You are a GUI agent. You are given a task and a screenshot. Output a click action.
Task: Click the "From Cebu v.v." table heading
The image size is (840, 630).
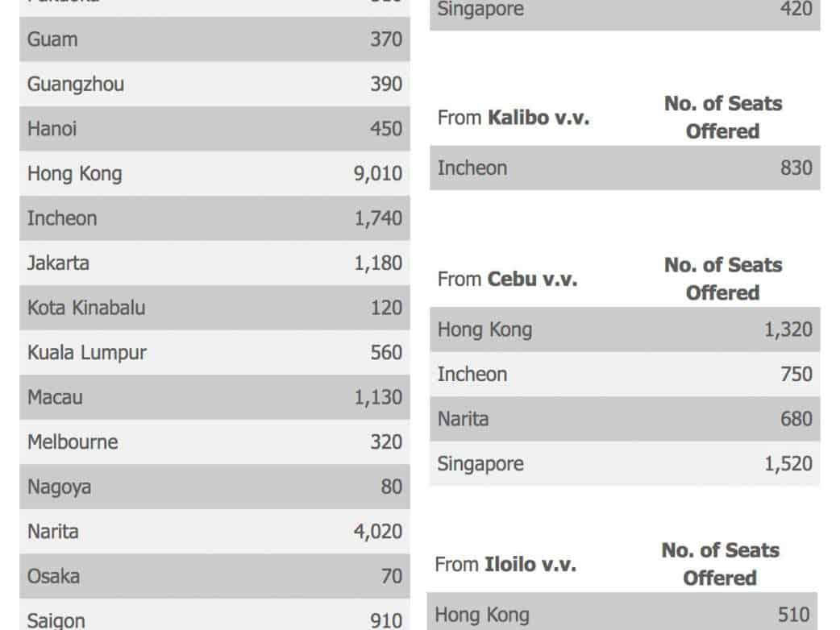pos(507,280)
